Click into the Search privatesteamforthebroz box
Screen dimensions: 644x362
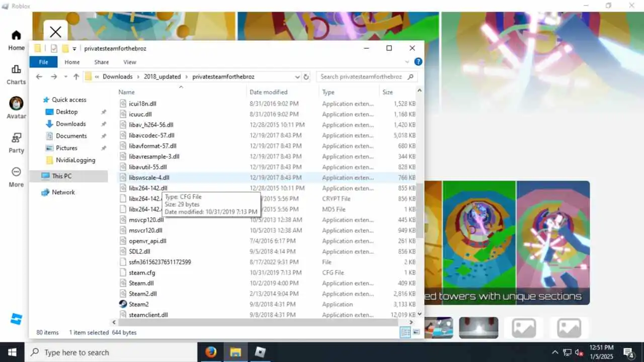[367, 77]
